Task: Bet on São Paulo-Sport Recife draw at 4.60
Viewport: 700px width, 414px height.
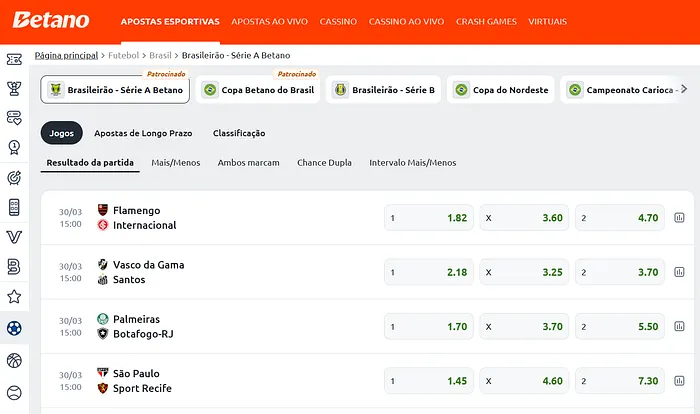Action: click(x=524, y=381)
